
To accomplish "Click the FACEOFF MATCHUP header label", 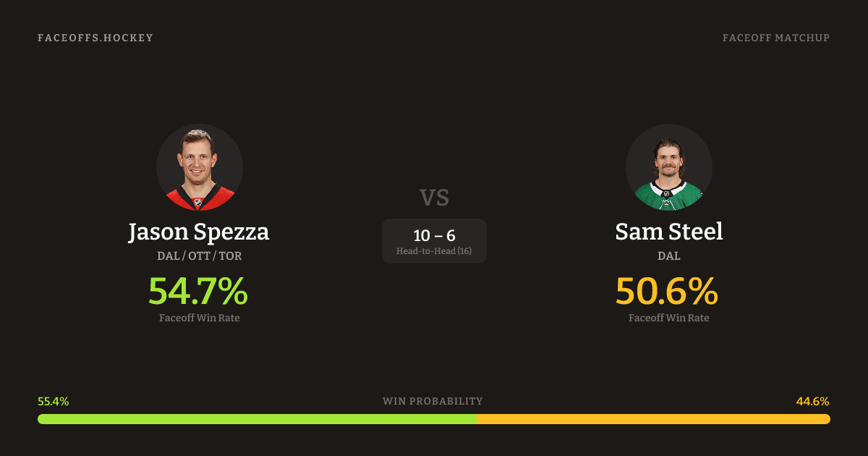I will pos(775,38).
